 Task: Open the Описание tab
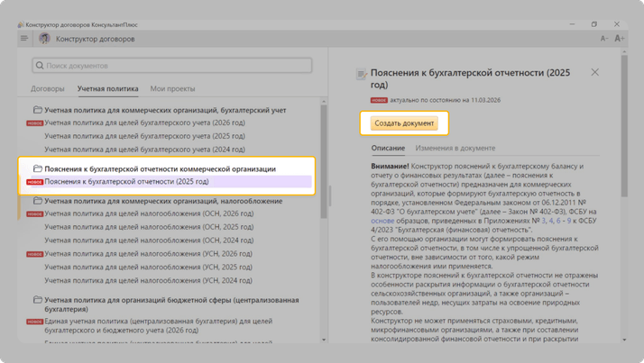pyautogui.click(x=388, y=148)
